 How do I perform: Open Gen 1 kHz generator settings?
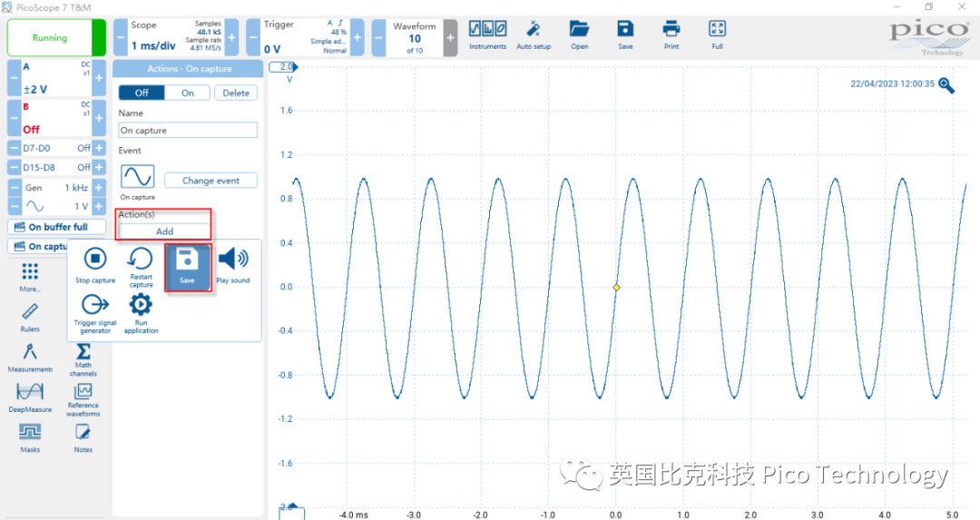56,188
